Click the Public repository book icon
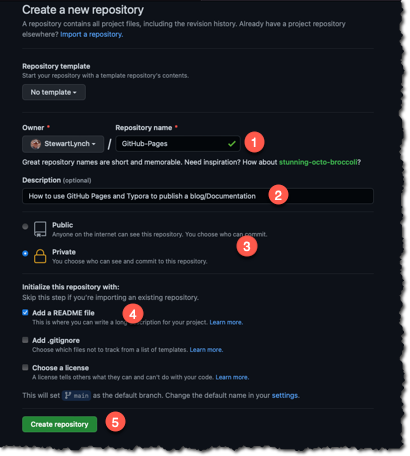410x456 pixels. [40, 229]
